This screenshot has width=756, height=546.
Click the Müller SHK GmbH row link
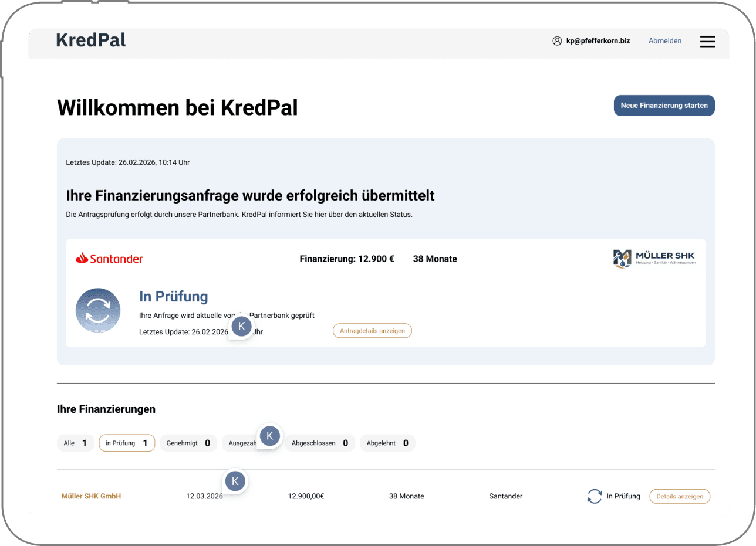click(91, 496)
